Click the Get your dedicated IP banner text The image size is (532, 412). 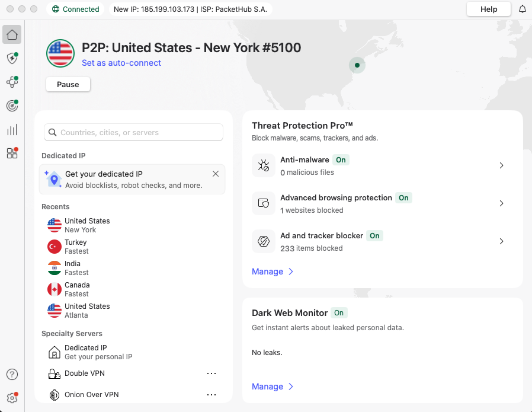coord(104,174)
